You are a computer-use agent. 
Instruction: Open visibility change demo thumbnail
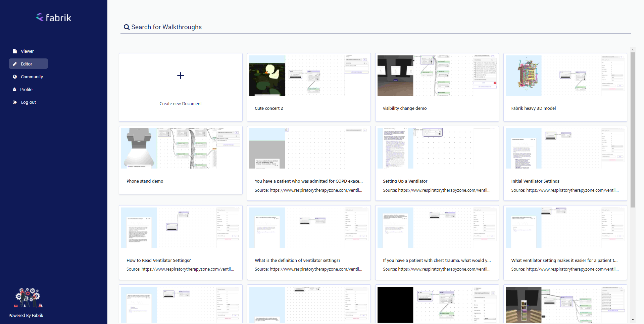tap(437, 76)
